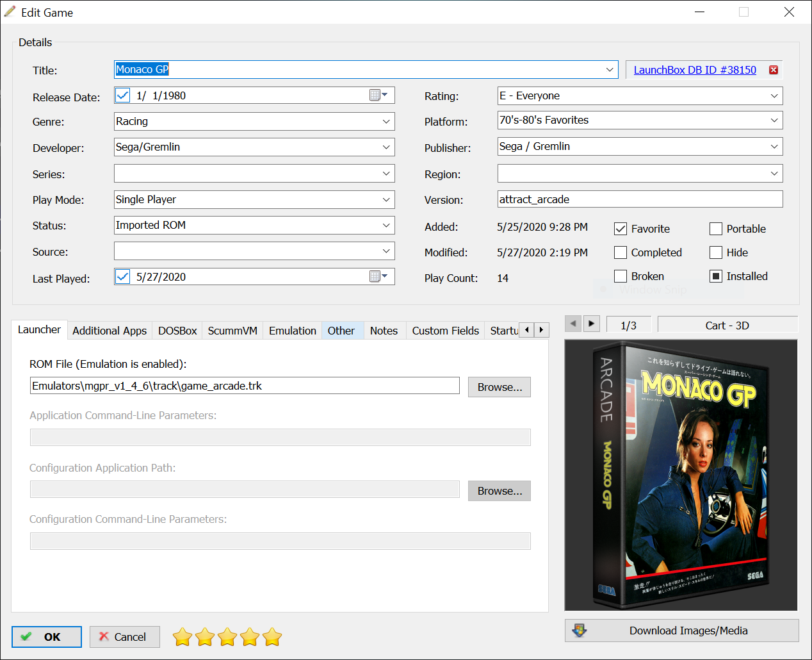This screenshot has height=660, width=812.
Task: Set rating to five stars
Action: 272,637
